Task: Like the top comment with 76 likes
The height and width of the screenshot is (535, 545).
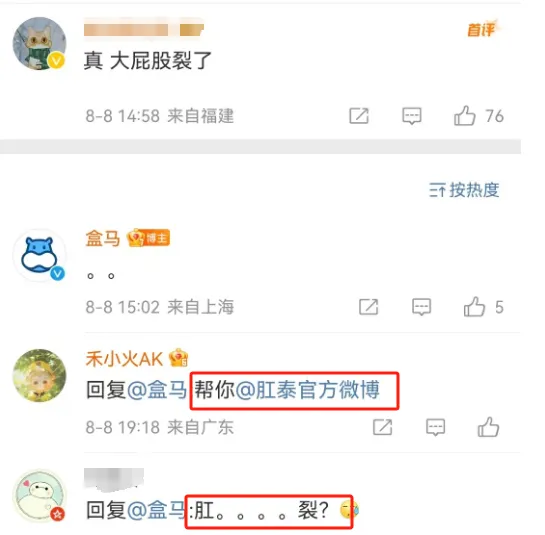Action: click(x=465, y=116)
